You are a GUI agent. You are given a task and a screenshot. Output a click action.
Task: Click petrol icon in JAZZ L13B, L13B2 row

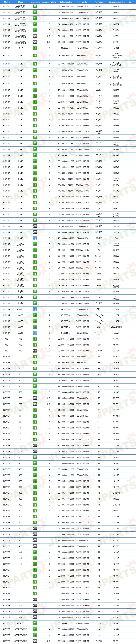tap(35, 327)
